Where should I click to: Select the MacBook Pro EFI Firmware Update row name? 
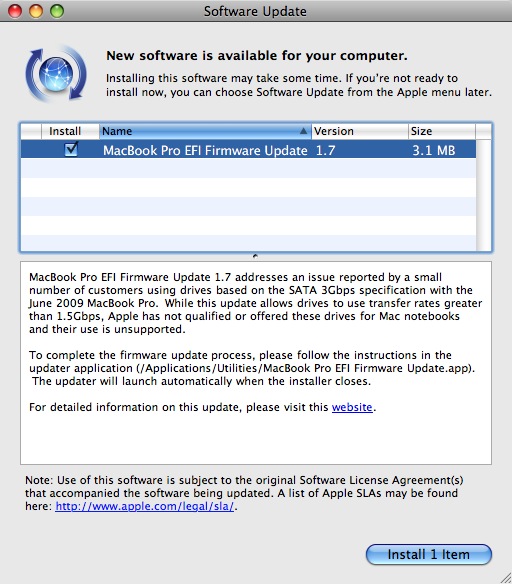pos(205,150)
